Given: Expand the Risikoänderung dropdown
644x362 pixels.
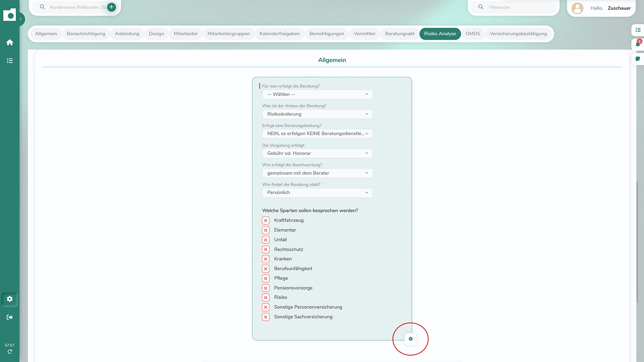Looking at the screenshot, I should pos(317,114).
